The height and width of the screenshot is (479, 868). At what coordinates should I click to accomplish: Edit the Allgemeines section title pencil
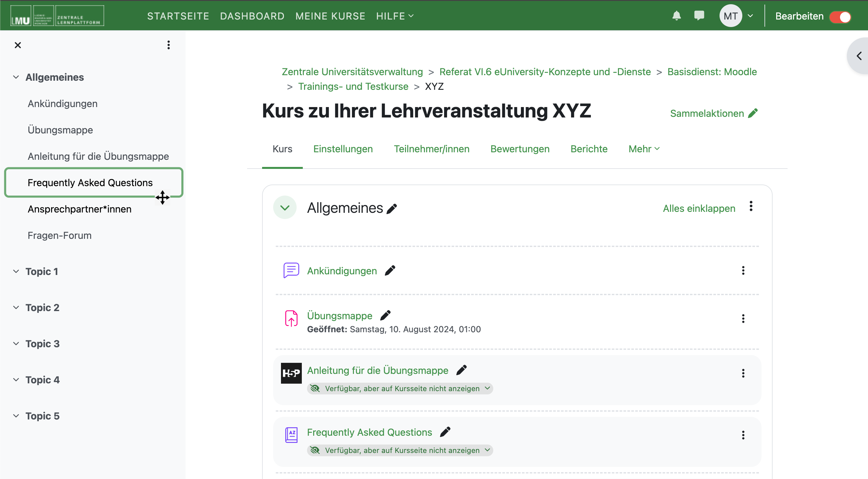(x=392, y=209)
